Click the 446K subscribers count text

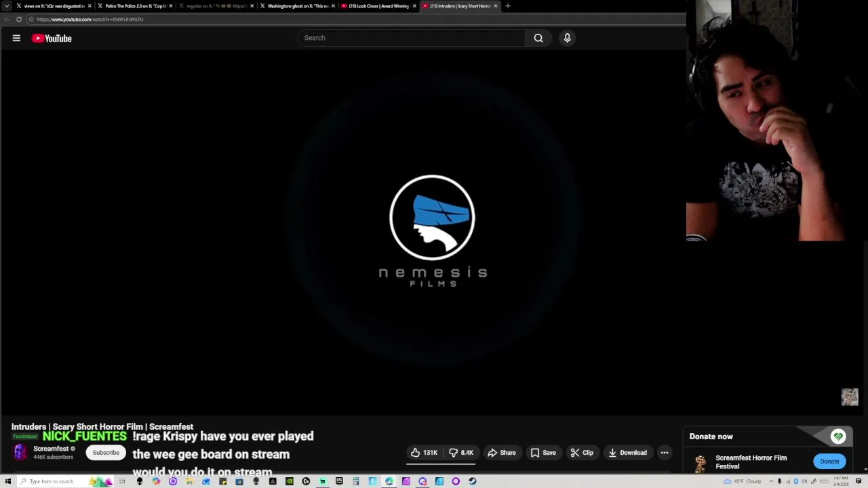point(53,457)
